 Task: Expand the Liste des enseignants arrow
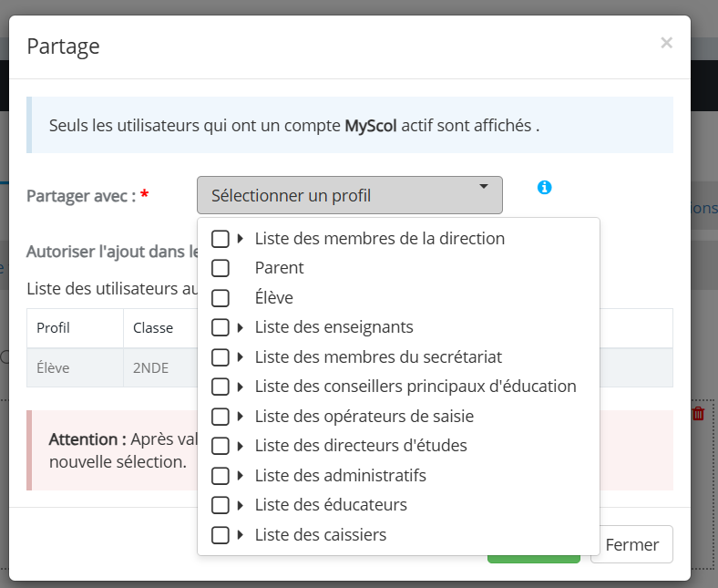click(240, 327)
